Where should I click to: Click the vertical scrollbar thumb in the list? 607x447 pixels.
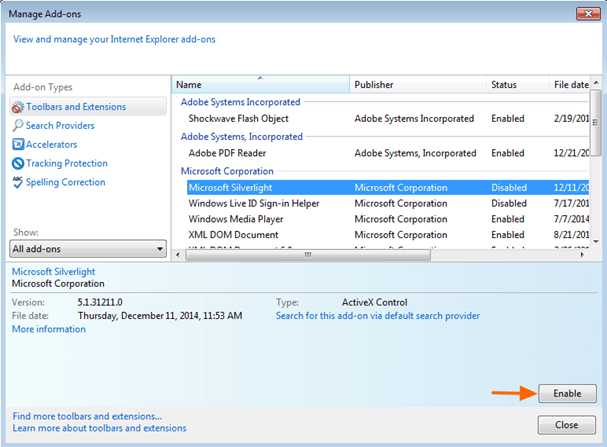tap(596, 122)
